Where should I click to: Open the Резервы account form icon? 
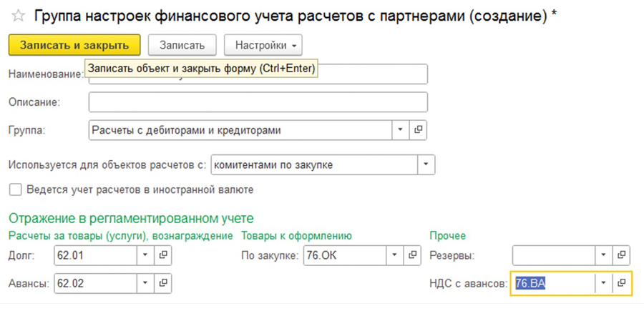(x=622, y=255)
